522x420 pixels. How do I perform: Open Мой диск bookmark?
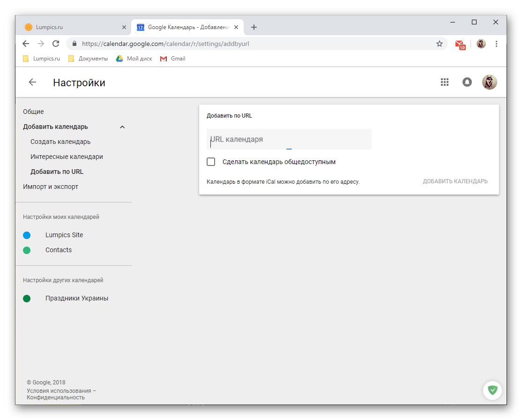pos(136,58)
